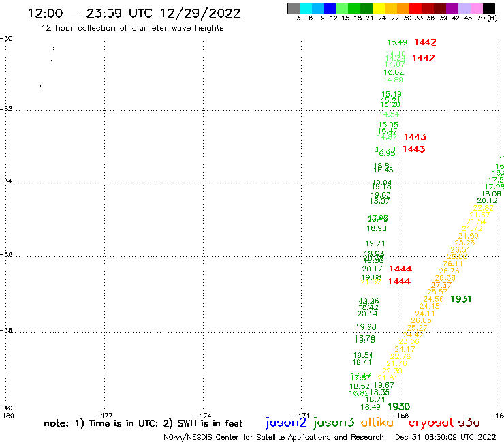The height and width of the screenshot is (443, 504).
Task: Click the green 1931 time stamp
Action: [460, 299]
